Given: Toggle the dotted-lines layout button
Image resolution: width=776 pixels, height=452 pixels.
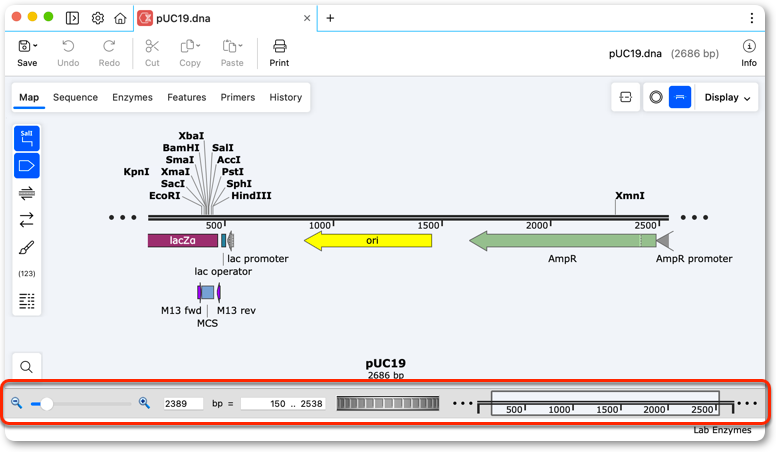Looking at the screenshot, I should coord(27,301).
